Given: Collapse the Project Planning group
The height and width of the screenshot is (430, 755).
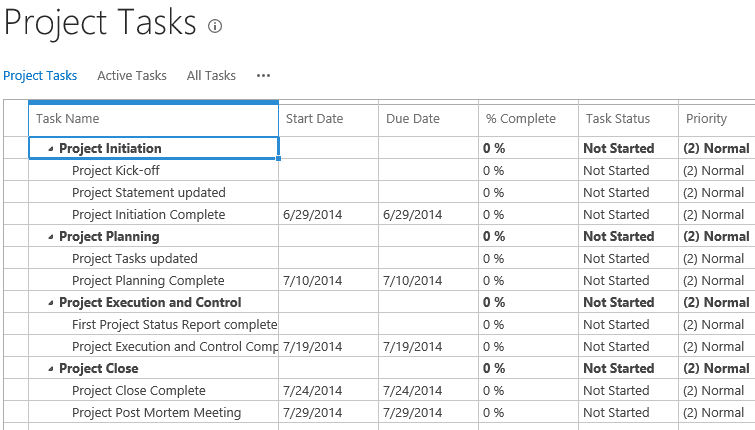Looking at the screenshot, I should [x=51, y=237].
